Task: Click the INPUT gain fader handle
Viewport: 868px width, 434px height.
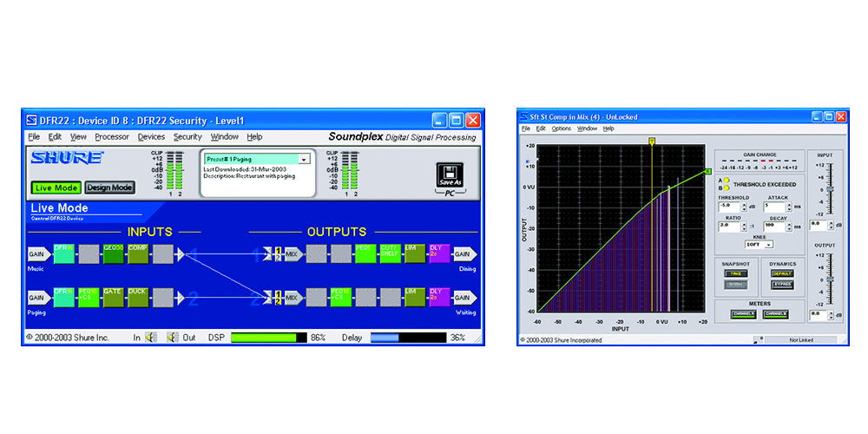Action: [830, 190]
